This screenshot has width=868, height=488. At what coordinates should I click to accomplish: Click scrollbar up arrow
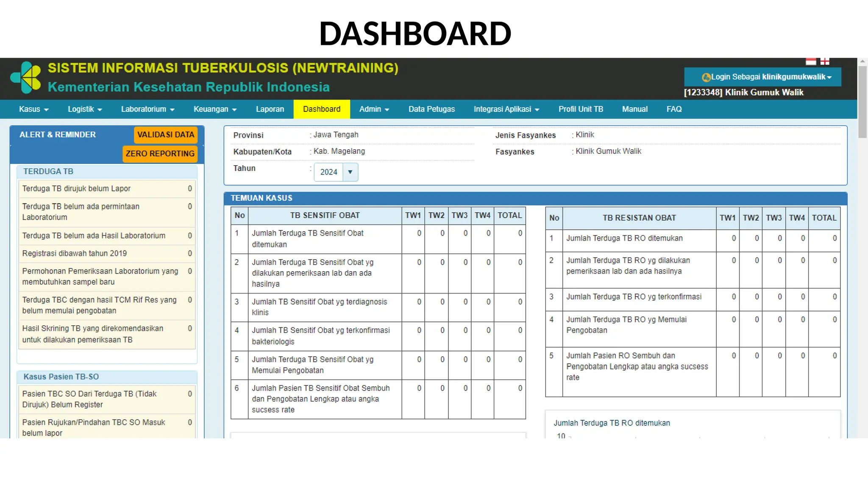(862, 62)
